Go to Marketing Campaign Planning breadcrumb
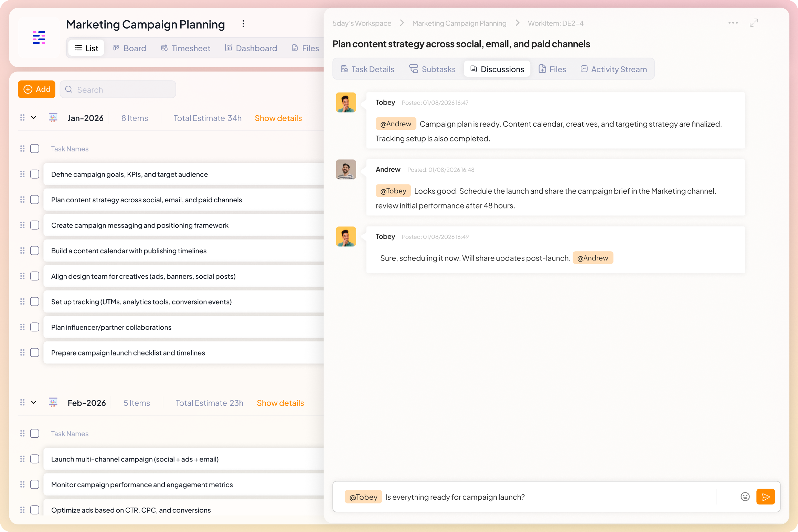The image size is (798, 532). [459, 23]
